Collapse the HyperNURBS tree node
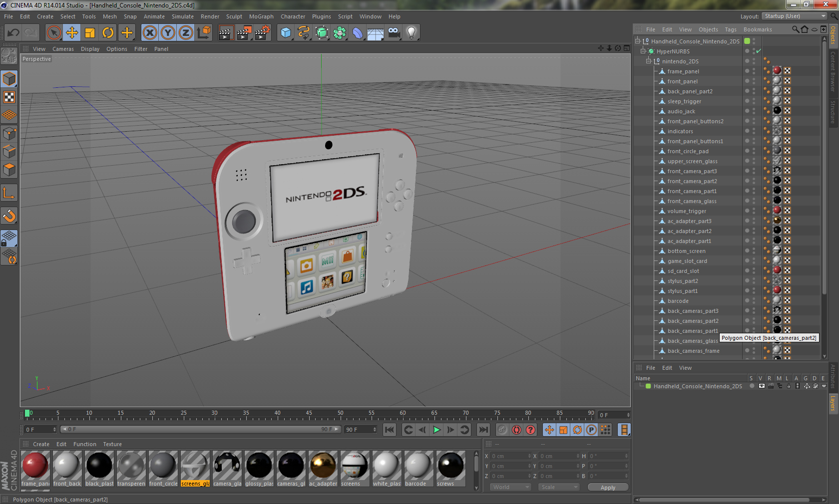 pos(644,51)
